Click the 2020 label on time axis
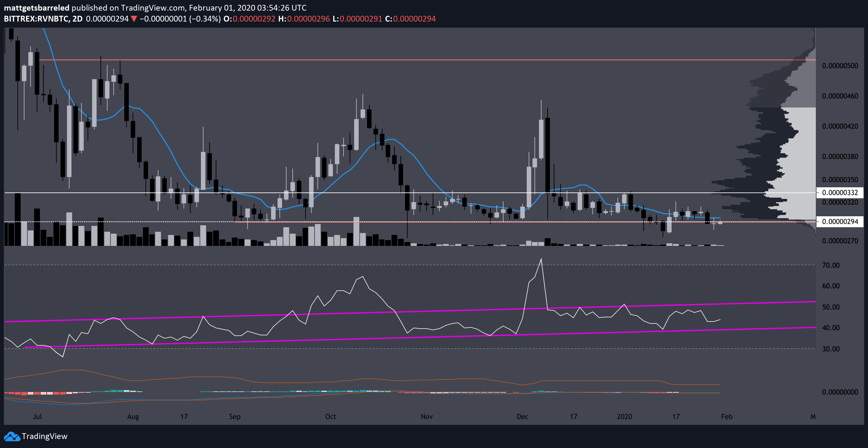Image resolution: width=868 pixels, height=448 pixels. tap(624, 417)
